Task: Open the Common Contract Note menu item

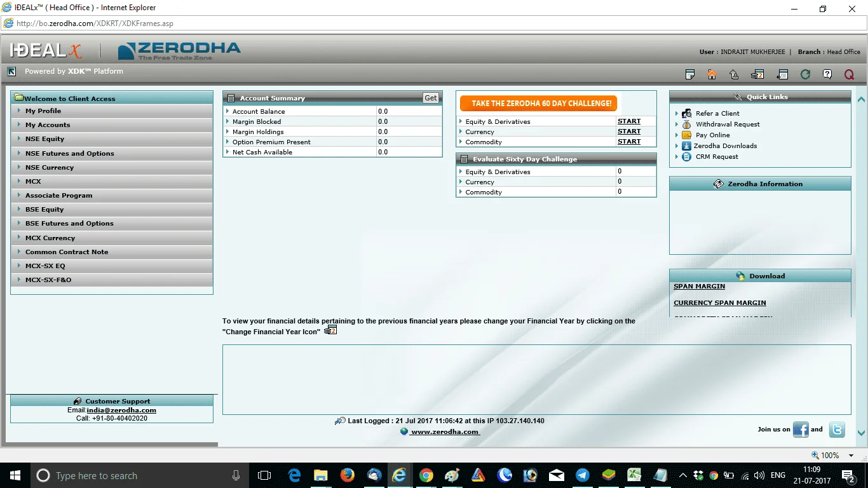Action: point(112,252)
